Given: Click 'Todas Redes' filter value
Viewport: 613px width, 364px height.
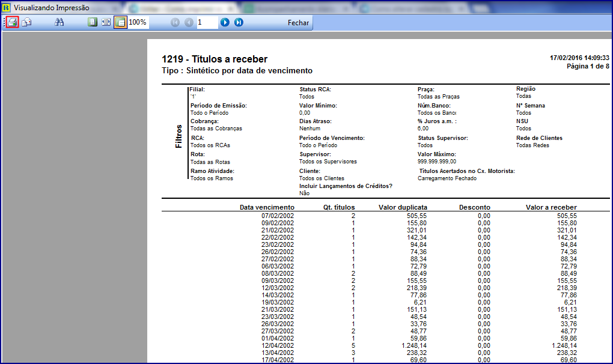Looking at the screenshot, I should 532,145.
